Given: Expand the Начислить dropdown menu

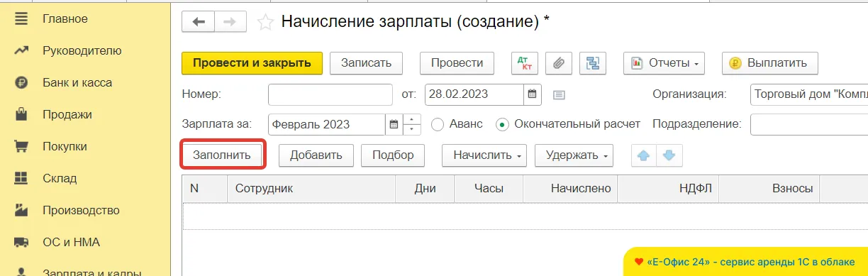Looking at the screenshot, I should pos(484,155).
